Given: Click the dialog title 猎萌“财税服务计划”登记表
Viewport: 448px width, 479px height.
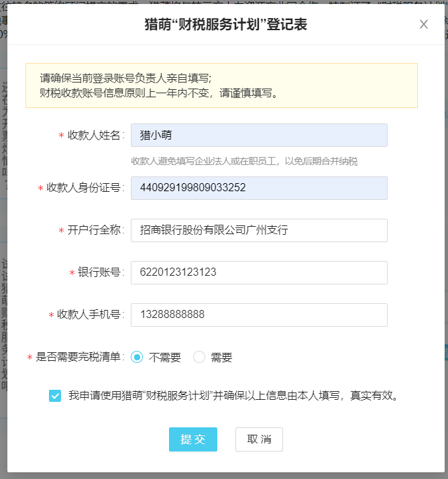Looking at the screenshot, I should (226, 24).
